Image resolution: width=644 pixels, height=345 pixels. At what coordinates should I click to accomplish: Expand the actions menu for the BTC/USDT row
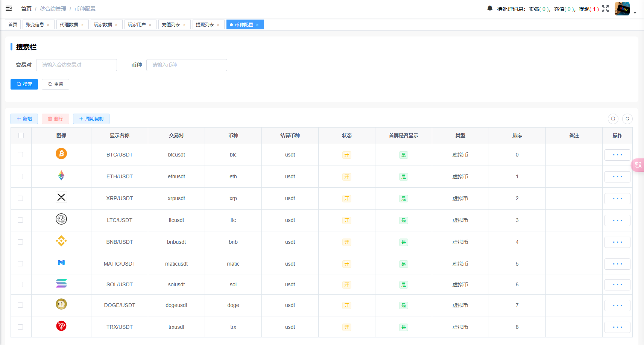[617, 155]
